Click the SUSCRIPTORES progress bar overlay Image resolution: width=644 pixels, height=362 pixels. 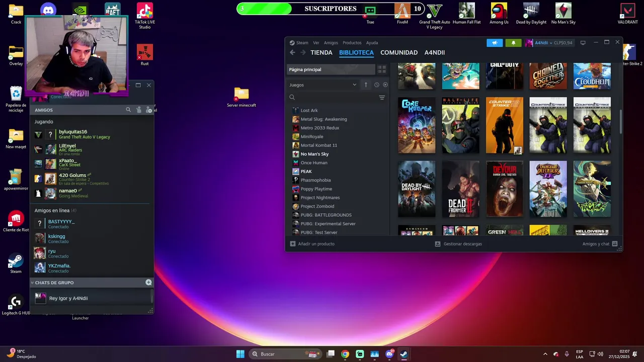pyautogui.click(x=330, y=9)
